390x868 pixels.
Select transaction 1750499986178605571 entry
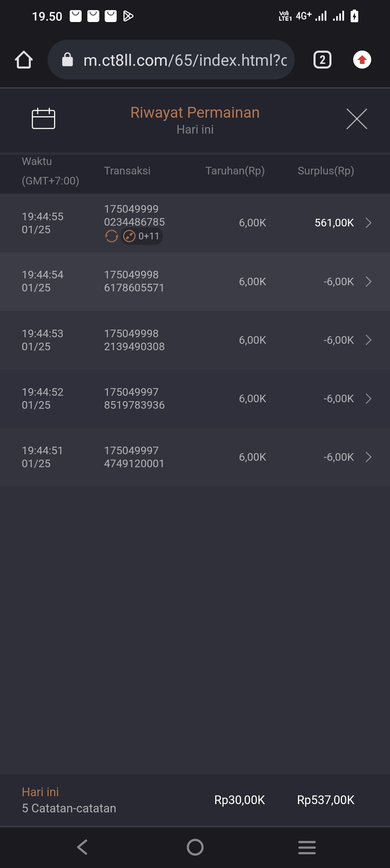pyautogui.click(x=134, y=281)
